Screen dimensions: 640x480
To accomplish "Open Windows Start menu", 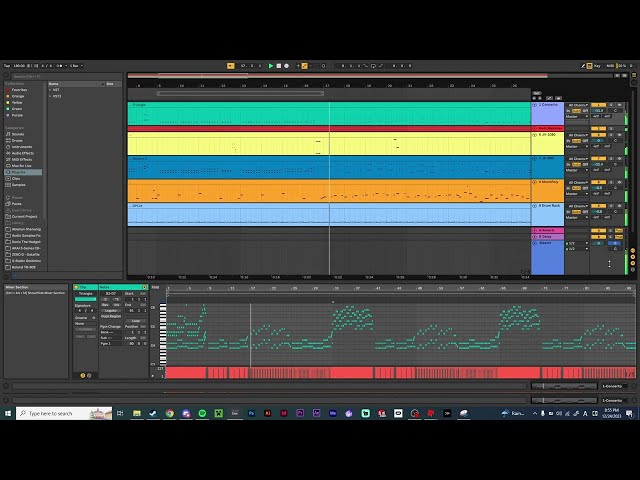I will tap(7, 413).
